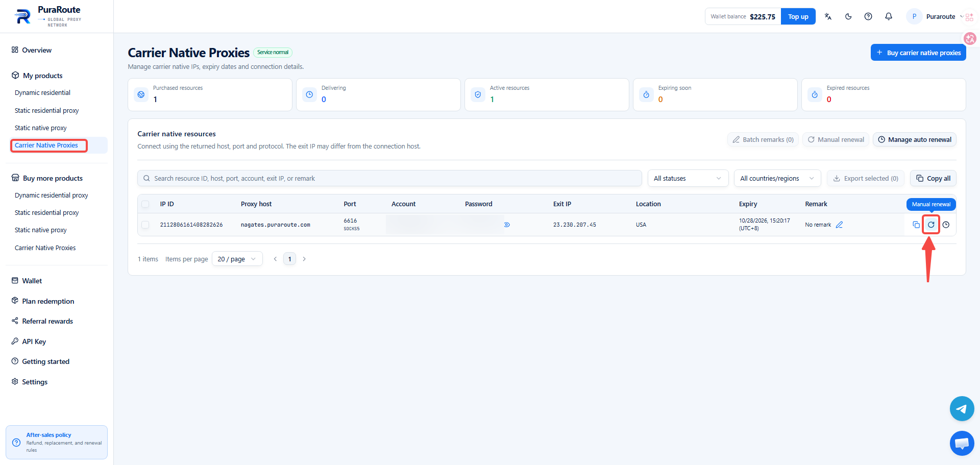Focus the resource search field
The image size is (980, 465).
(389, 178)
